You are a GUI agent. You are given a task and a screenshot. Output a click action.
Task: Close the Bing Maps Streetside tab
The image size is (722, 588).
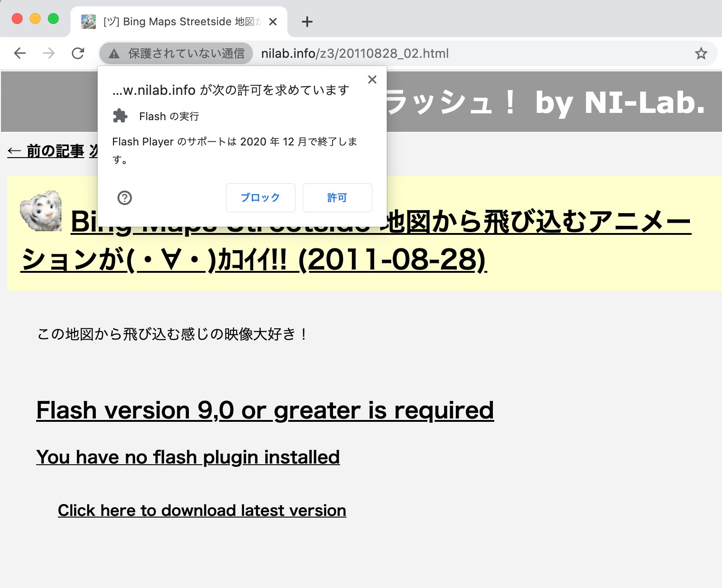tap(272, 22)
